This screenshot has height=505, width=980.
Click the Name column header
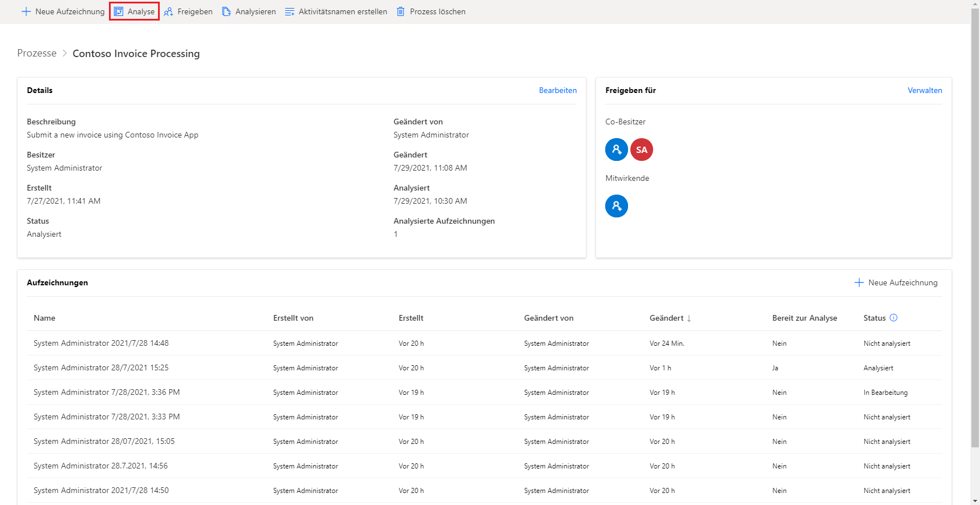point(44,318)
